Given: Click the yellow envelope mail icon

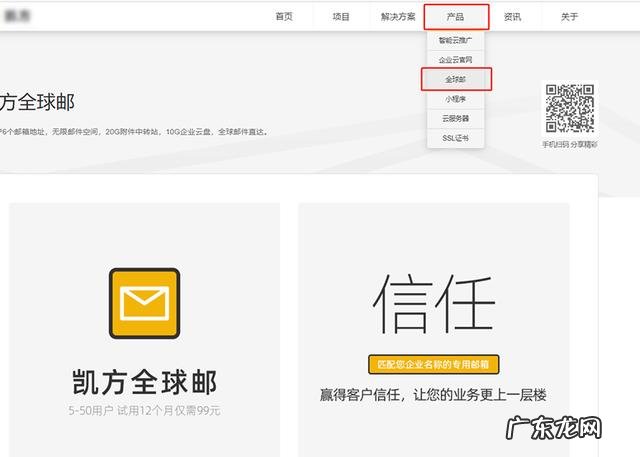Looking at the screenshot, I should (144, 303).
